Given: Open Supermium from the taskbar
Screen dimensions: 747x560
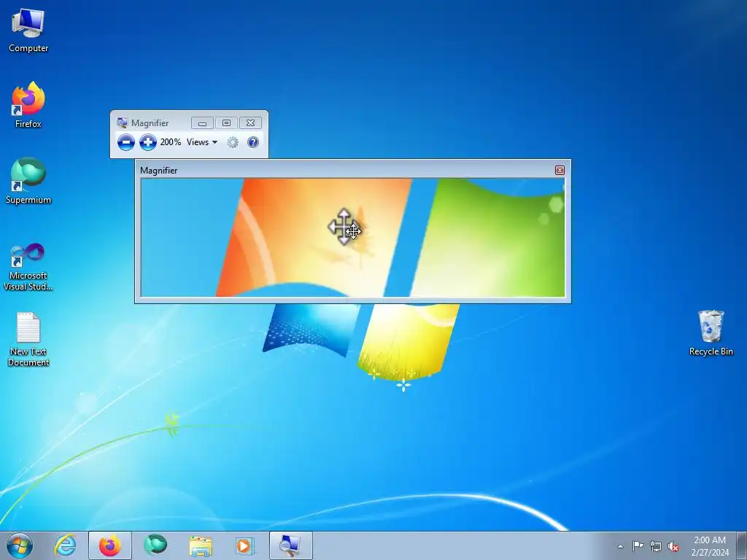Looking at the screenshot, I should point(155,545).
